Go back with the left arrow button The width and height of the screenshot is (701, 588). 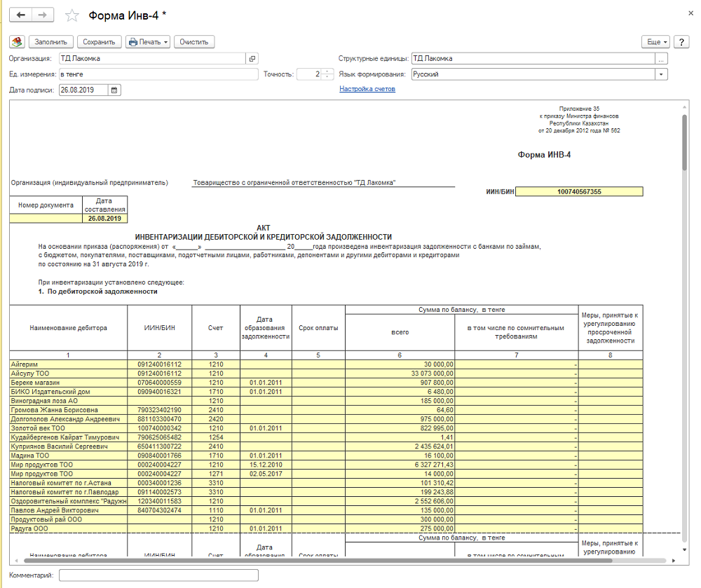click(x=20, y=15)
